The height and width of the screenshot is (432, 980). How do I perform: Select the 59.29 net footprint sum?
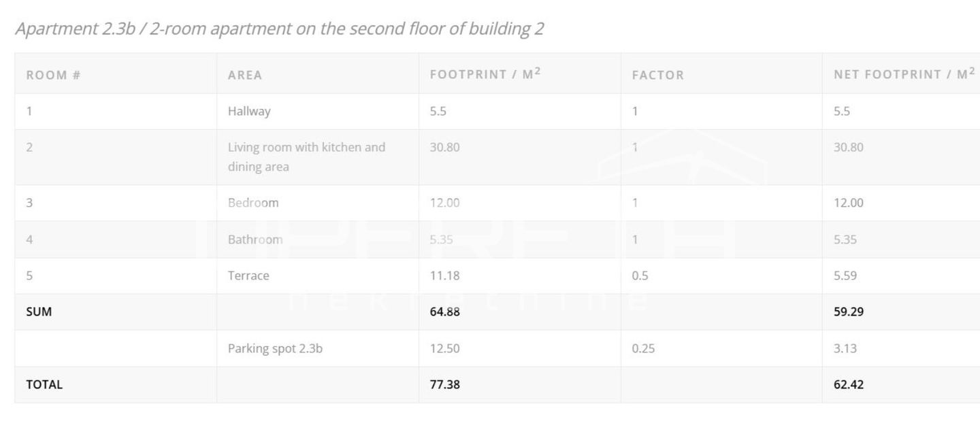(848, 312)
